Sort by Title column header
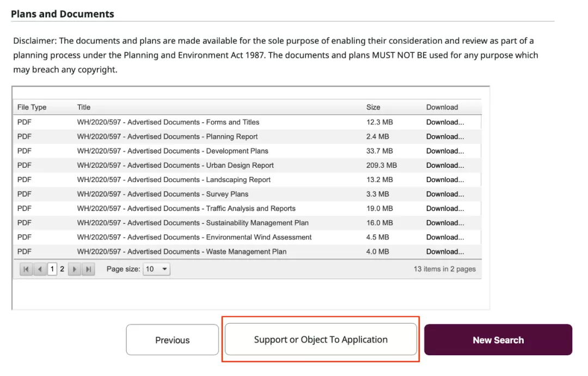 point(84,107)
